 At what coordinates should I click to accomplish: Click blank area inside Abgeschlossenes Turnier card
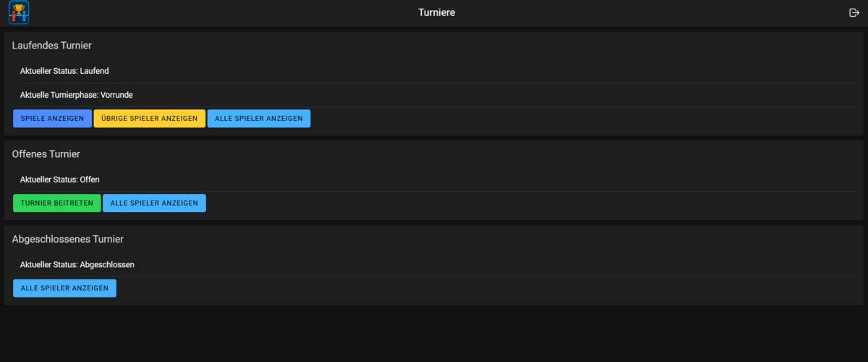(506, 288)
